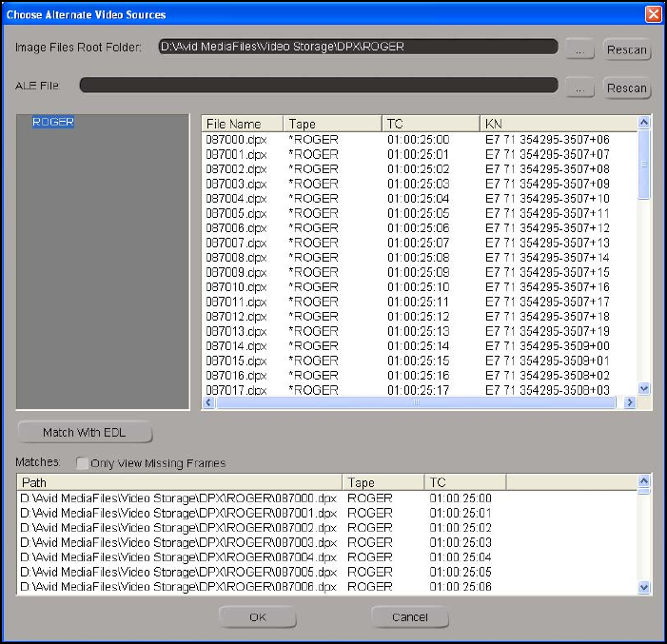Click Matches list scroll up arrow
This screenshot has height=644, width=667.
point(644,480)
